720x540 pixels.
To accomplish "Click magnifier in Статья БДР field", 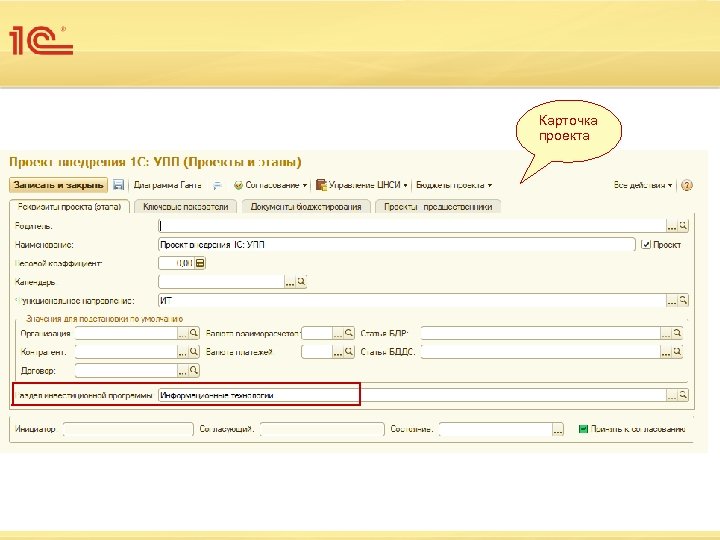I will coord(677,333).
